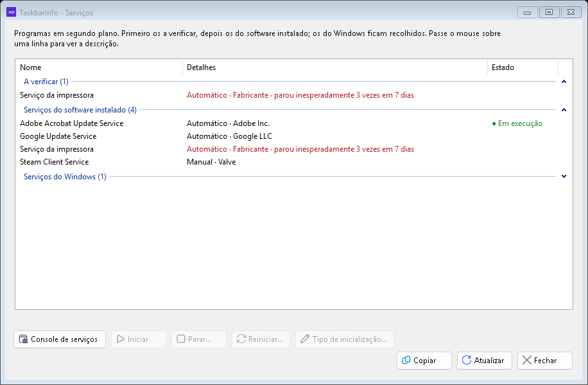Click the 'Em execução' status cell
588x385 pixels.
[517, 123]
